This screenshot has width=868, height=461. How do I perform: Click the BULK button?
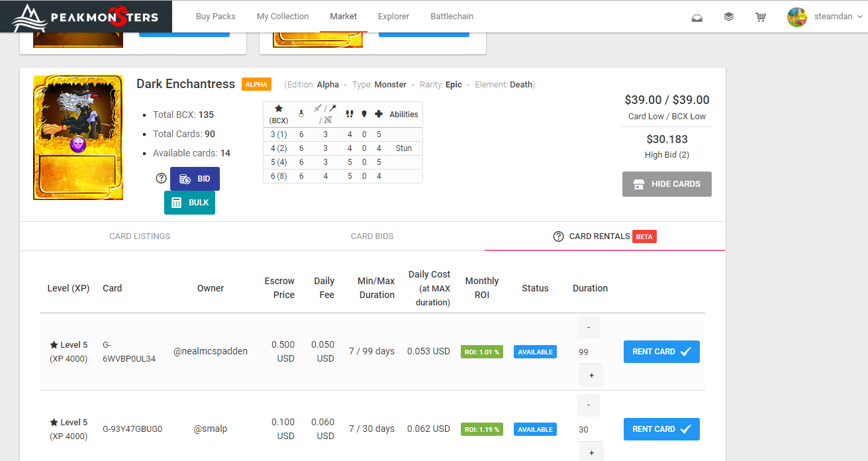[x=189, y=203]
